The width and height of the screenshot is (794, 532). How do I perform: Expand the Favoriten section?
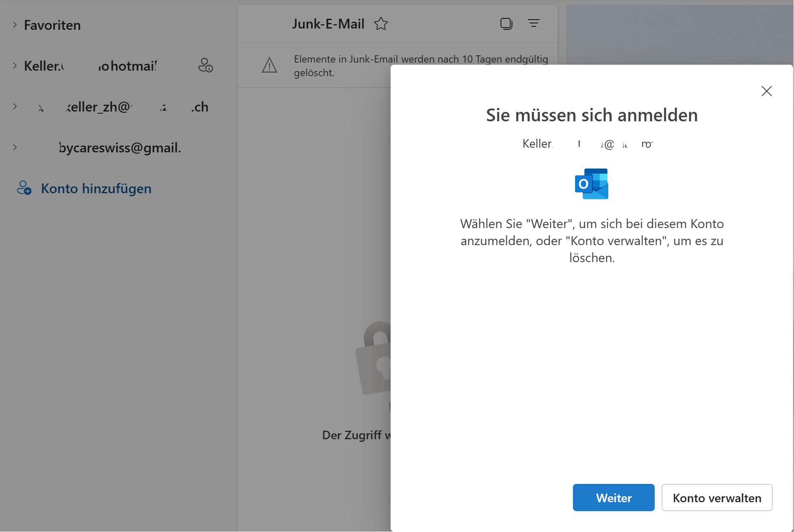tap(15, 25)
